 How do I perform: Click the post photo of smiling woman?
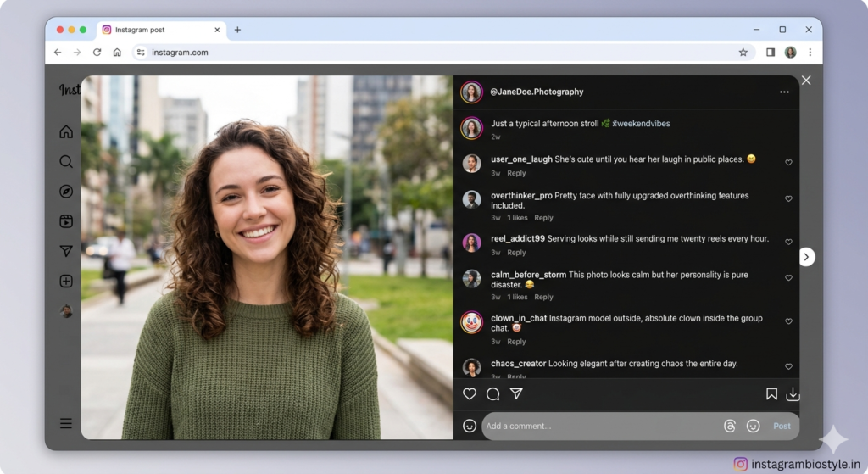267,258
